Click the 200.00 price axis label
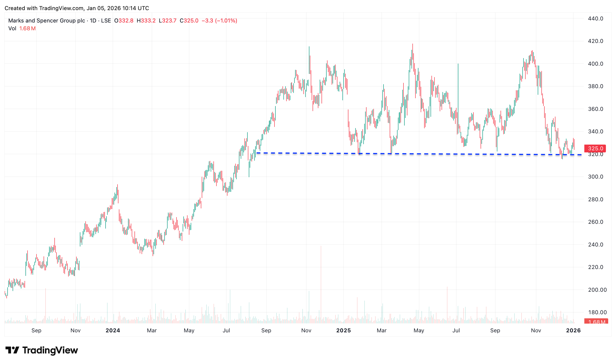Screen dimensions: 616x364 pyautogui.click(x=597, y=290)
